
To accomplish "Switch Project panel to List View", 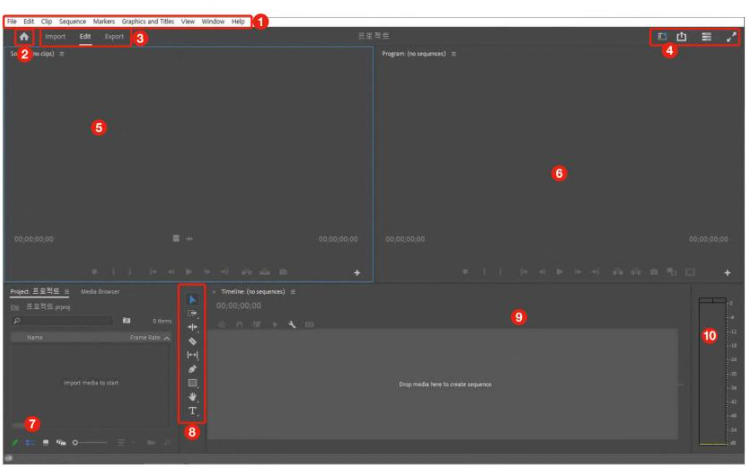I will click(x=30, y=442).
